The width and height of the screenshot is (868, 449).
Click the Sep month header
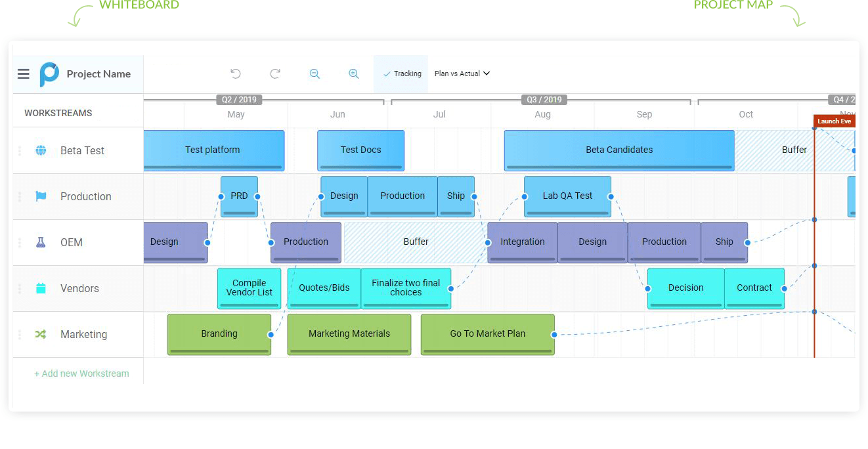(x=644, y=114)
